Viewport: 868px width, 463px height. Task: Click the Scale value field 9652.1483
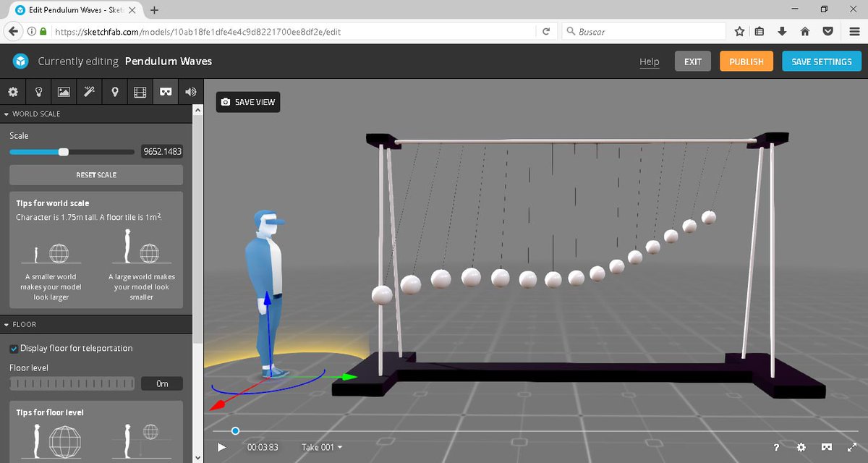click(162, 152)
